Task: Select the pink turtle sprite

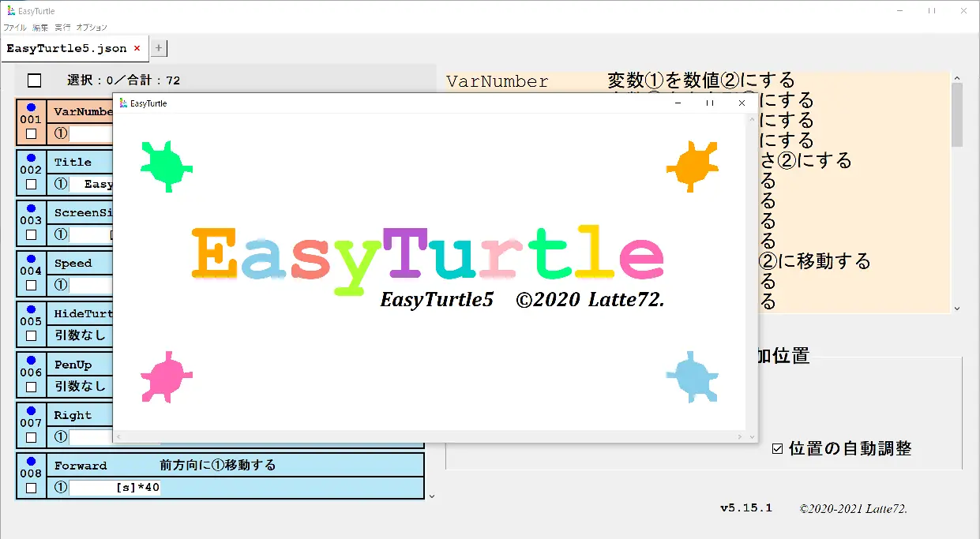Action: (x=166, y=376)
